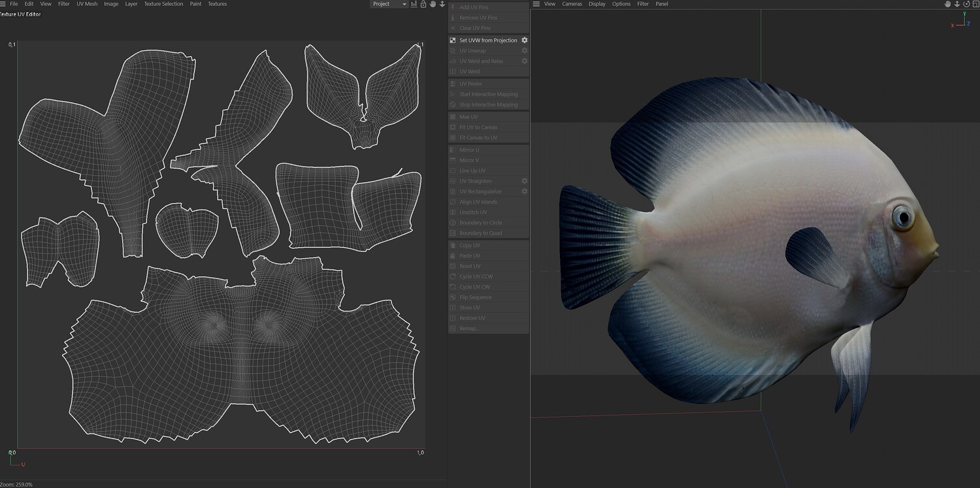This screenshot has width=980, height=488.
Task: Click Stop Interactive Mapping
Action: click(x=489, y=105)
